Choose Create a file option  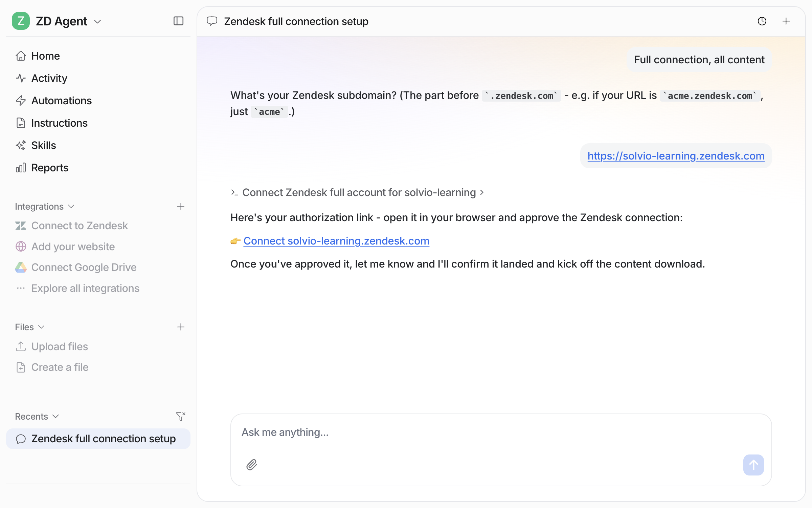pos(52,367)
